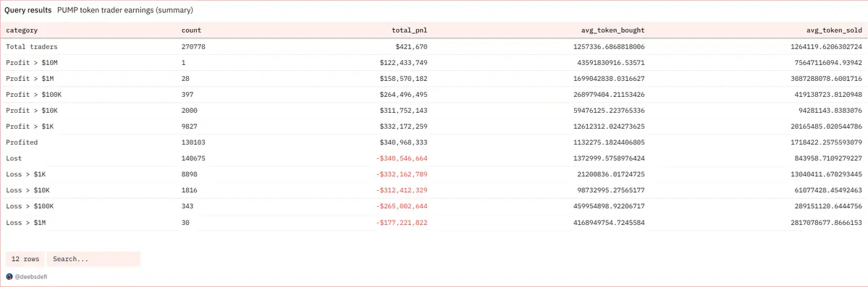Viewport: 868px width, 287px height.
Task: Click the -$177,221,822 pnl value
Action: pos(401,223)
